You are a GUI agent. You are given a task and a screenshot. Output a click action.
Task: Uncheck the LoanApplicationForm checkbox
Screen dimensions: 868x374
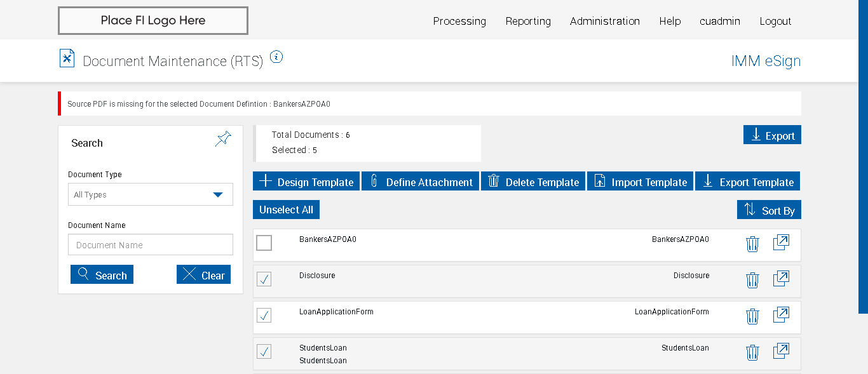click(264, 315)
